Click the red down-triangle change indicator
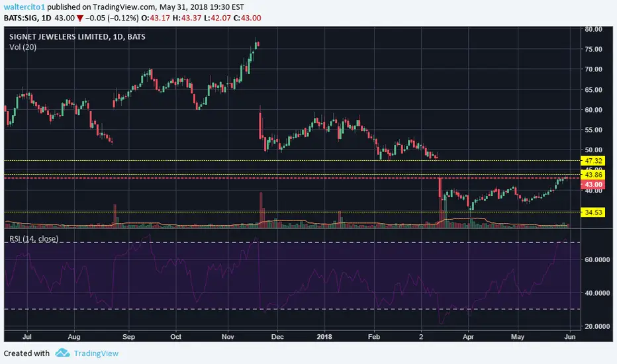The height and width of the screenshot is (364, 617). point(80,18)
